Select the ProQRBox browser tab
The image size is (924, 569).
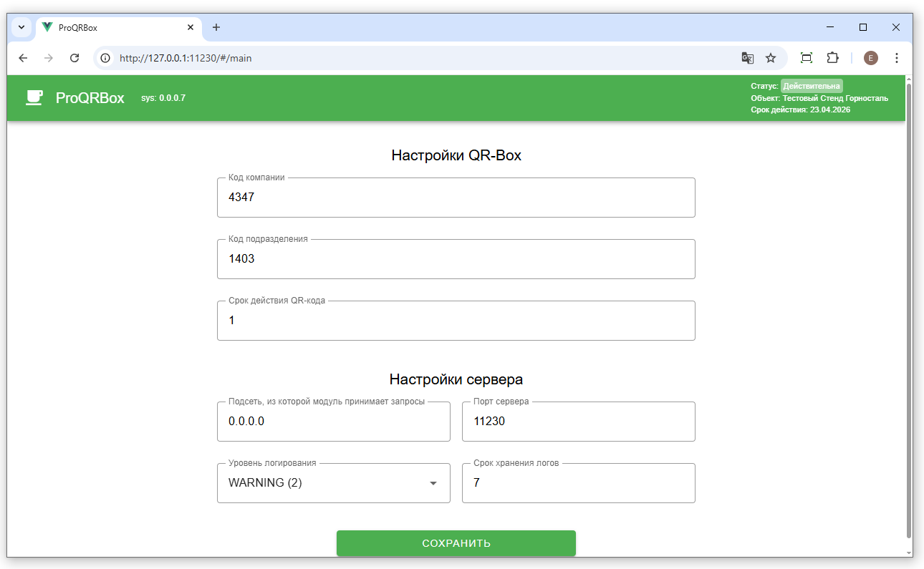118,27
